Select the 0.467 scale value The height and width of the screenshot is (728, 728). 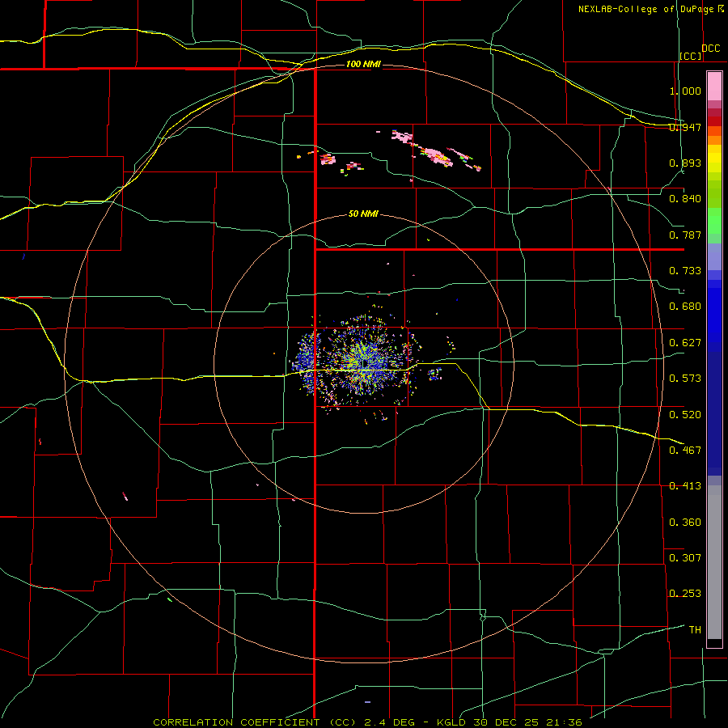tap(685, 451)
